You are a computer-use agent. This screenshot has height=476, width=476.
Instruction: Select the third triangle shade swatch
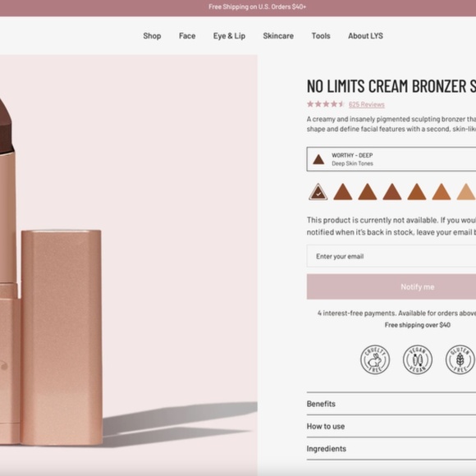(x=368, y=192)
